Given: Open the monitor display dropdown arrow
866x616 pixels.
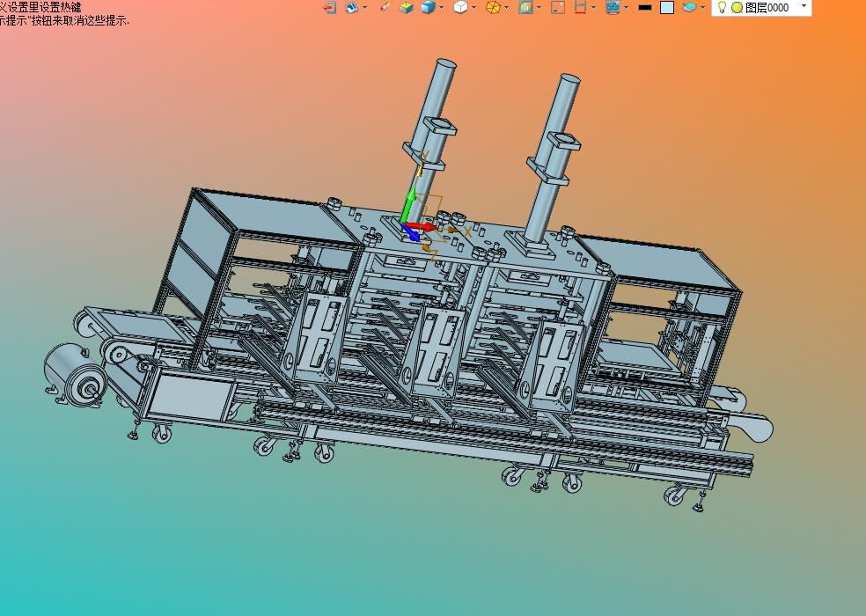Looking at the screenshot, I should (627, 8).
